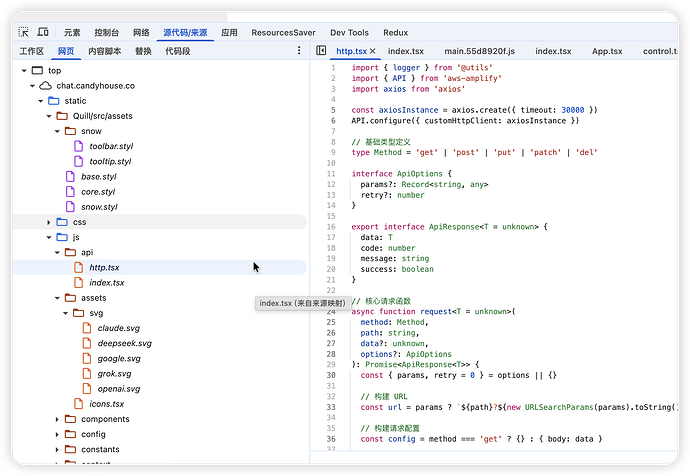Click the js folder icon
Image resolution: width=690 pixels, height=476 pixels.
tap(62, 237)
